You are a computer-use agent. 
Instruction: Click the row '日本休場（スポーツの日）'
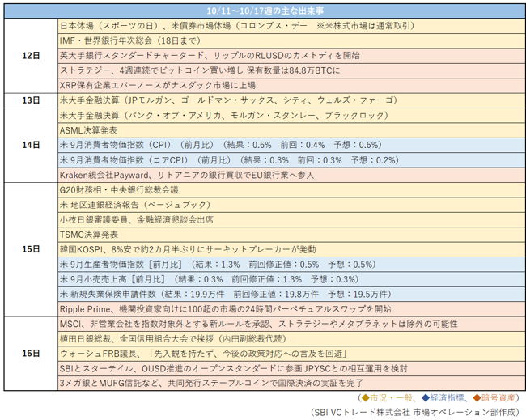(x=291, y=26)
